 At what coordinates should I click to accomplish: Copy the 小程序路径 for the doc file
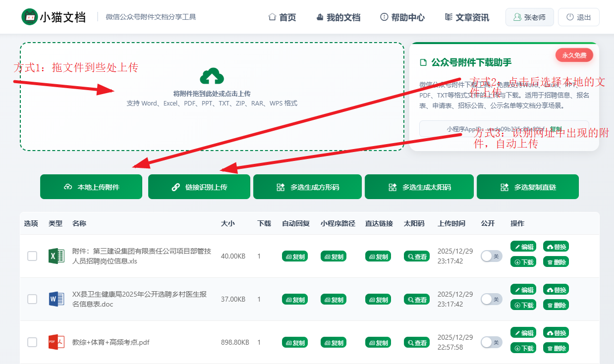[x=334, y=300]
